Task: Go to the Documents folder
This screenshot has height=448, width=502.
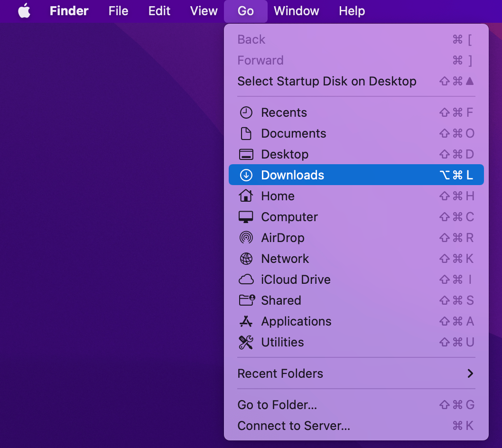Action: tap(356, 133)
